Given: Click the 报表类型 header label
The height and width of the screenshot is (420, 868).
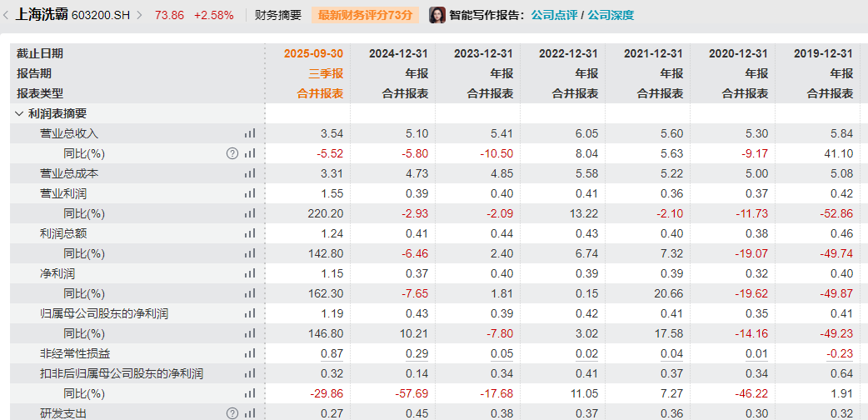Looking at the screenshot, I should click(40, 93).
